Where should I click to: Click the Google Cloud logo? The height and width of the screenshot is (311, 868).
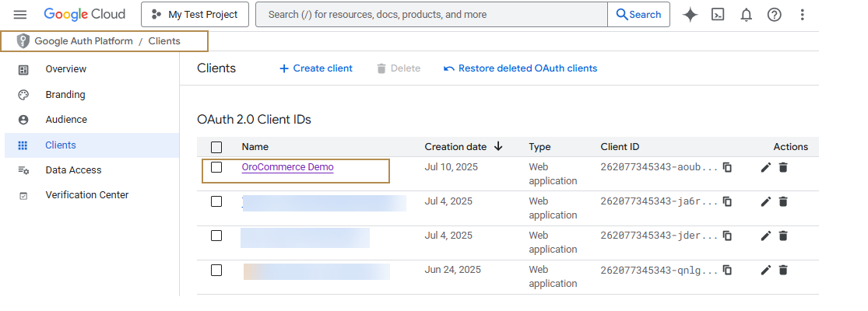[x=85, y=14]
